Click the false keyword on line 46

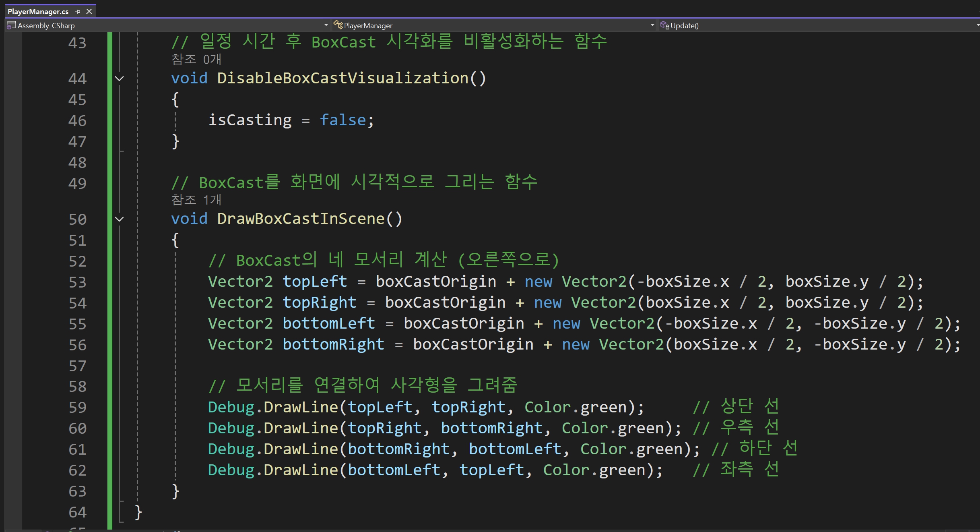pyautogui.click(x=342, y=120)
